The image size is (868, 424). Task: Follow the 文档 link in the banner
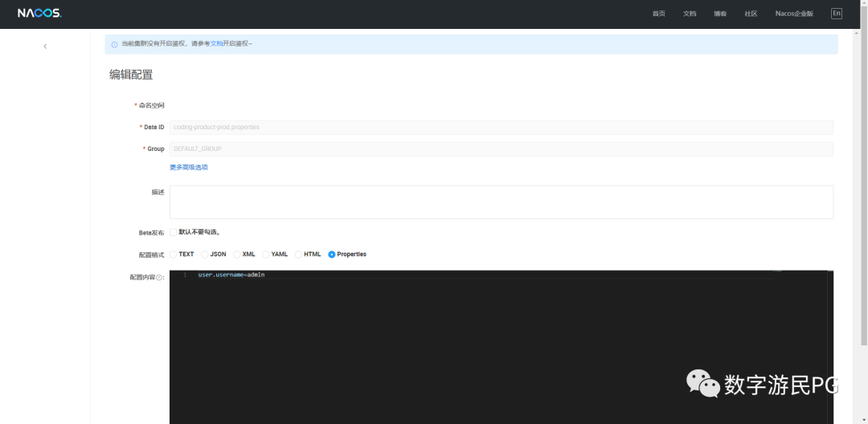click(x=216, y=43)
